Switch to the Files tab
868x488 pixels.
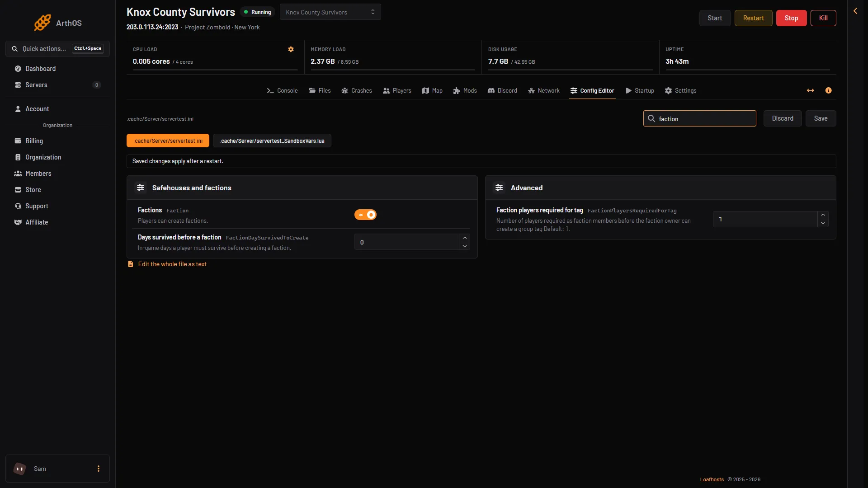tap(320, 91)
